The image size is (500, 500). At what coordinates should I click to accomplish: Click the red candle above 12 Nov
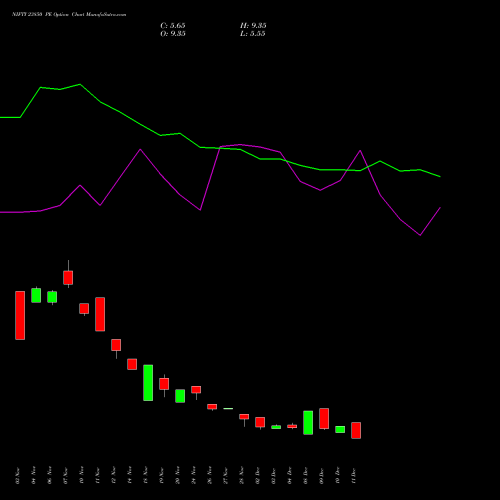tap(116, 345)
